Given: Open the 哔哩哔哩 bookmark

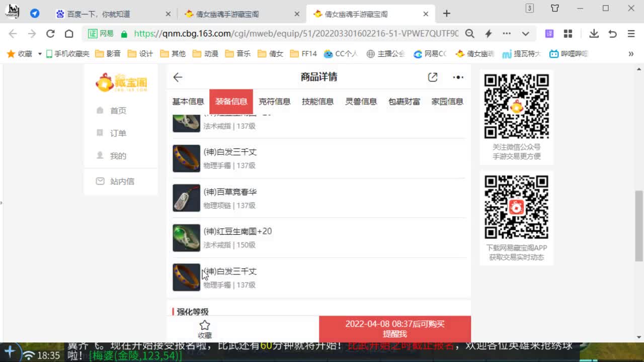Looking at the screenshot, I should (569, 54).
